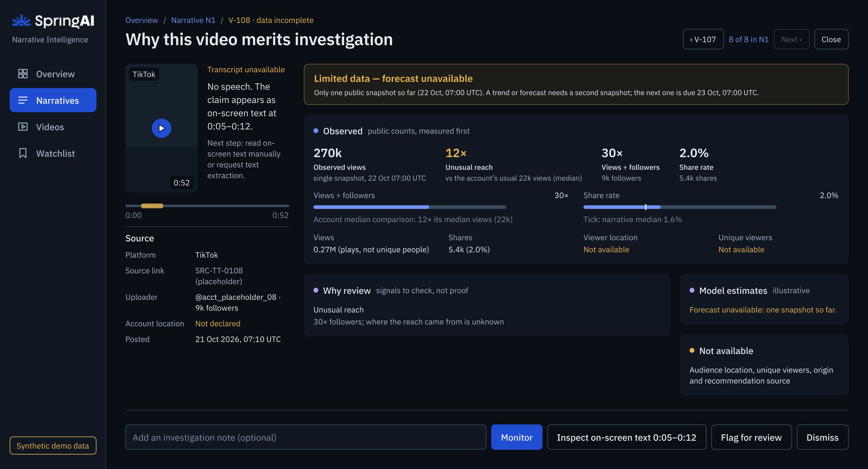Select the Narratives sidebar item
Screen dimensions: 868x469
[53, 100]
